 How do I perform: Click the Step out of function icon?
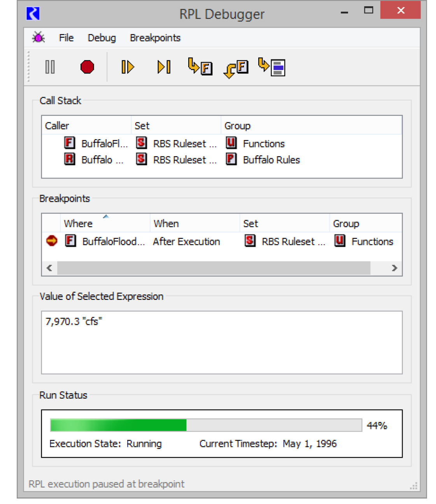tap(236, 69)
